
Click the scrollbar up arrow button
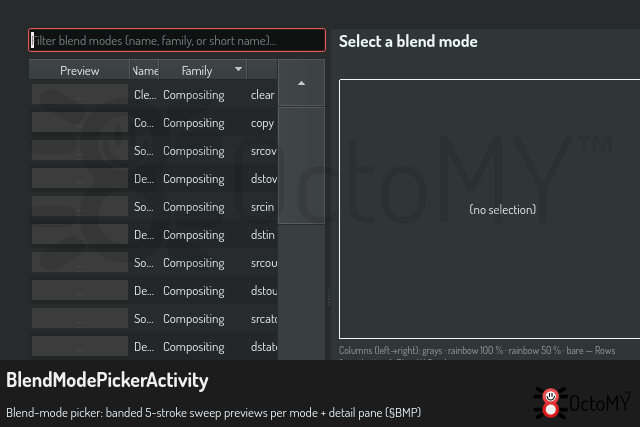click(301, 83)
